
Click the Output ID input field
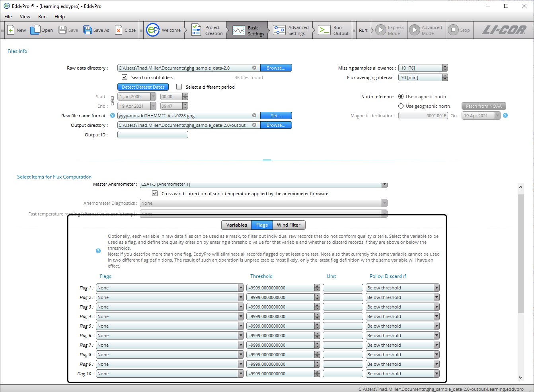[152, 135]
